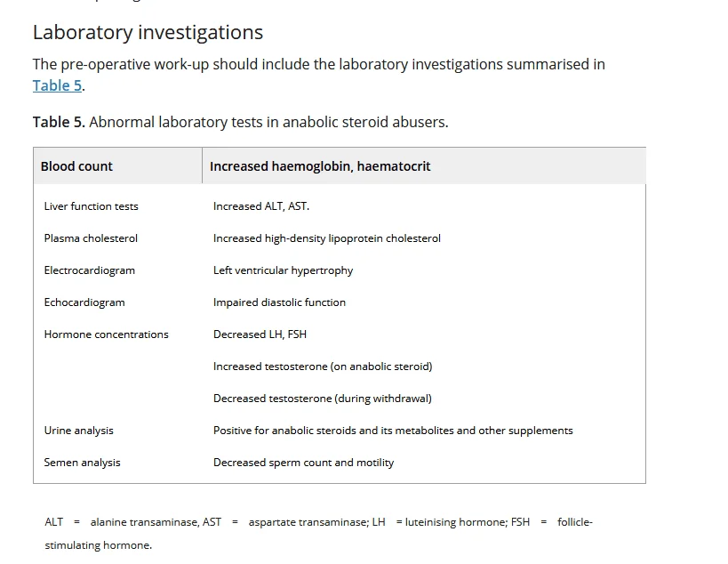The height and width of the screenshot is (564, 728).
Task: Select the Semen analysis row label
Action: pyautogui.click(x=82, y=463)
